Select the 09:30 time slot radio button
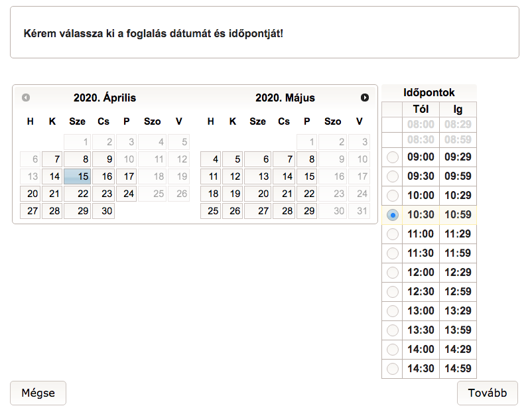 click(x=393, y=176)
